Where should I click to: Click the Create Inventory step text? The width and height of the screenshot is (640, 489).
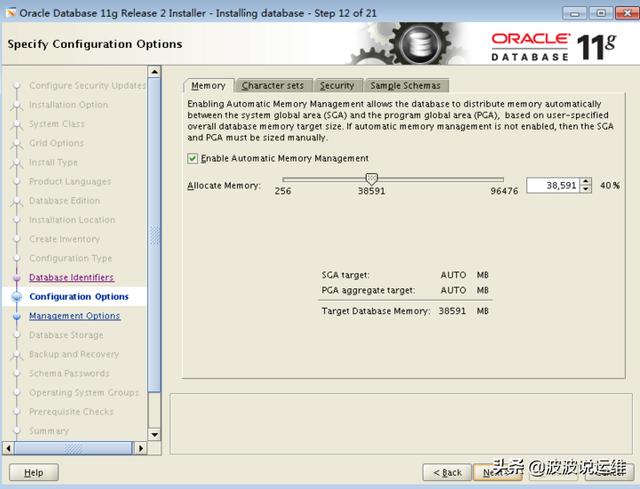click(x=64, y=239)
